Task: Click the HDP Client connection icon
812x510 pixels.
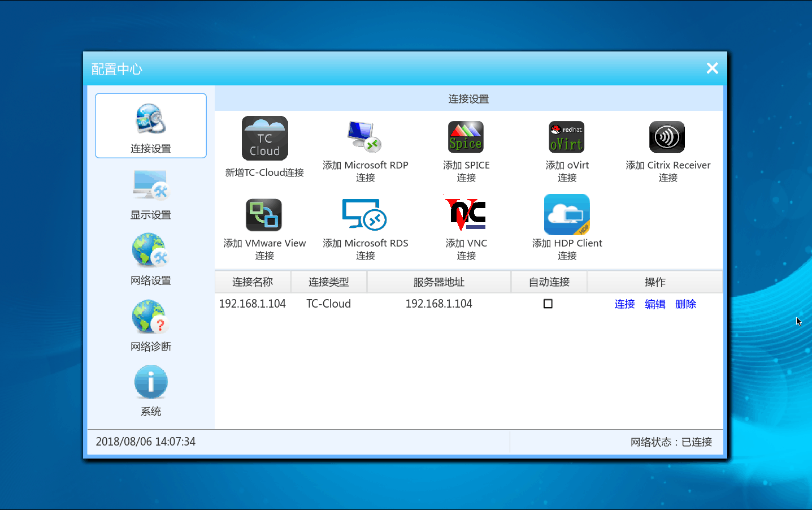Action: click(x=567, y=214)
